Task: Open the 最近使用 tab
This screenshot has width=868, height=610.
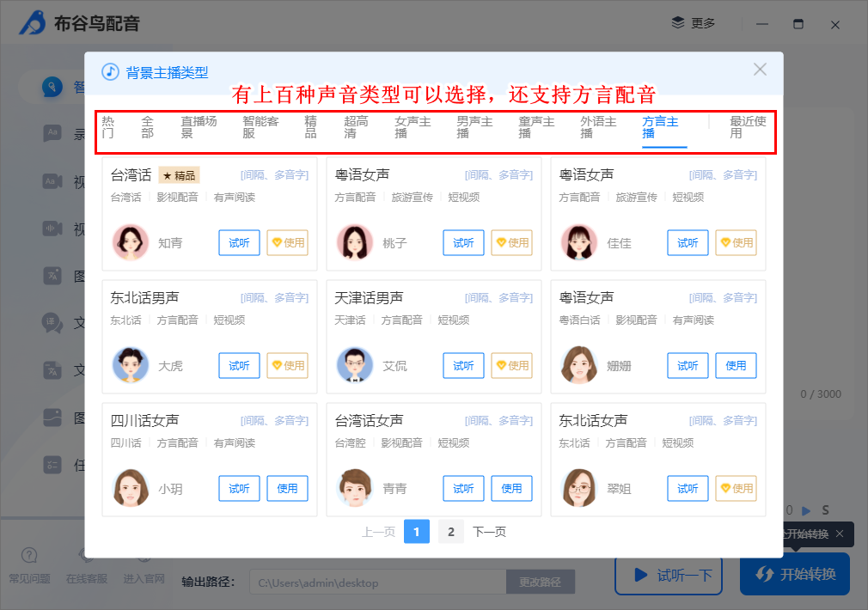Action: point(748,127)
